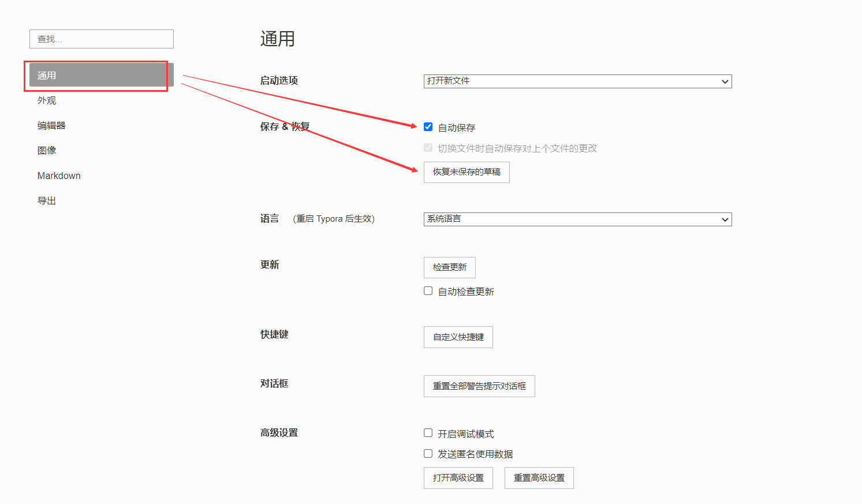
Task: Disable the 自动保存 checkbox
Action: click(x=428, y=126)
